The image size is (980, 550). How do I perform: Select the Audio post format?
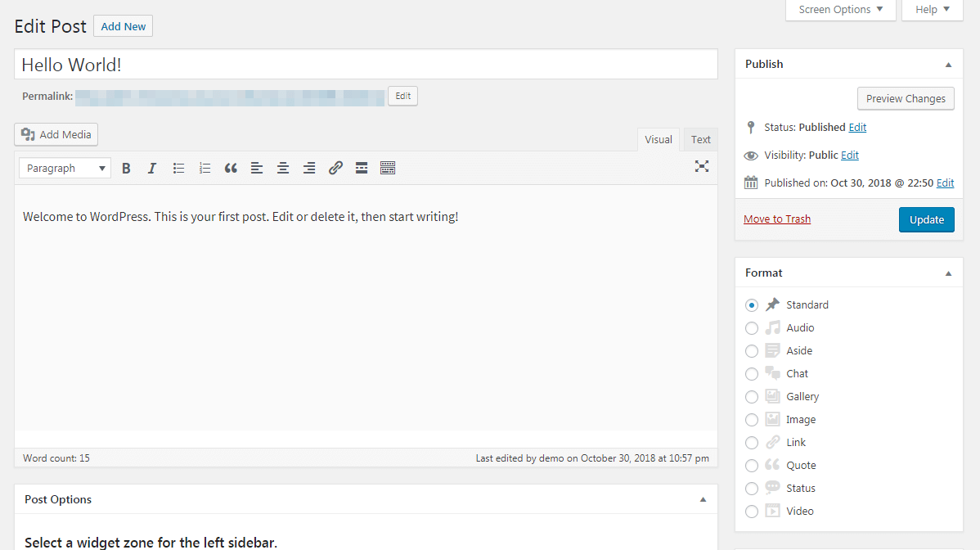click(x=752, y=328)
